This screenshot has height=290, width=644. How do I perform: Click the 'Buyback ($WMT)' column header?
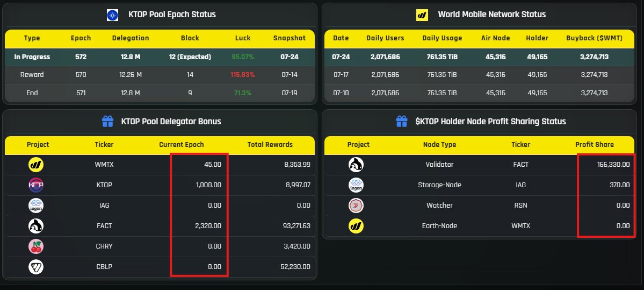(x=594, y=38)
